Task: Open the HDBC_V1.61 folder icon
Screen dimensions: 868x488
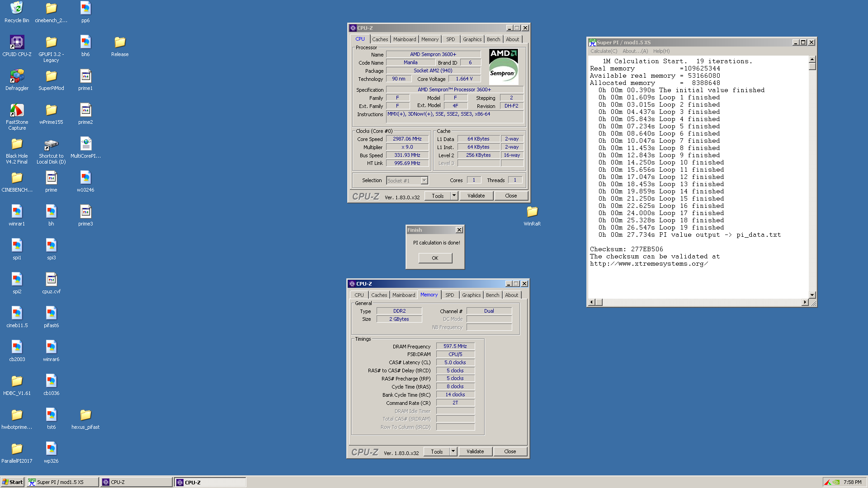Action: [x=17, y=385]
